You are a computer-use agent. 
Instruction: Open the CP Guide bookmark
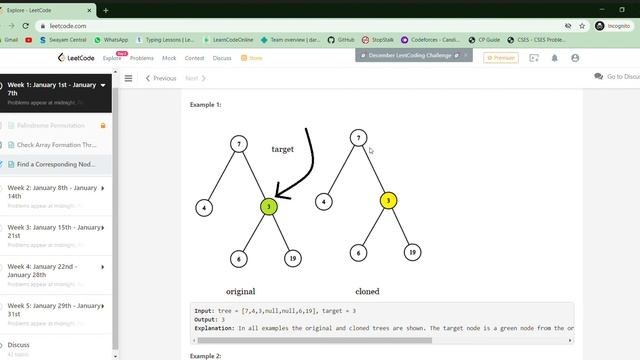coord(484,40)
